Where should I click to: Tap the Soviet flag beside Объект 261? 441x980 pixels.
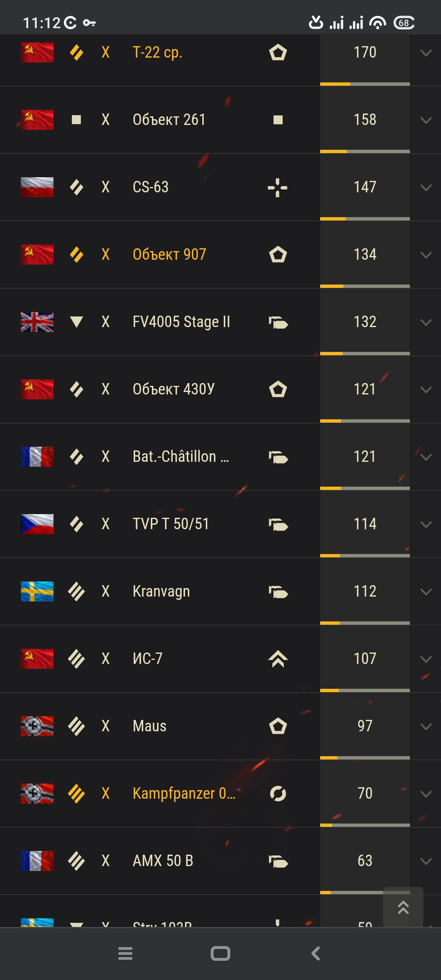[37, 120]
